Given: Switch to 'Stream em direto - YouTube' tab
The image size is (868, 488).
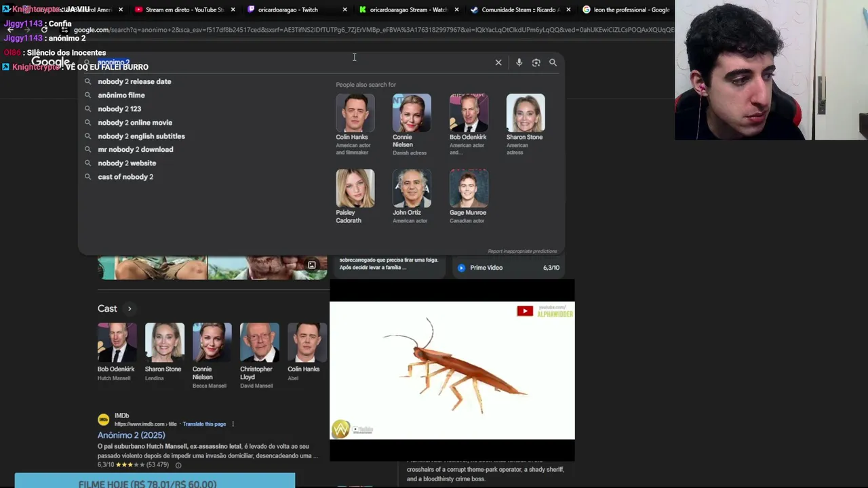Looking at the screenshot, I should [183, 9].
